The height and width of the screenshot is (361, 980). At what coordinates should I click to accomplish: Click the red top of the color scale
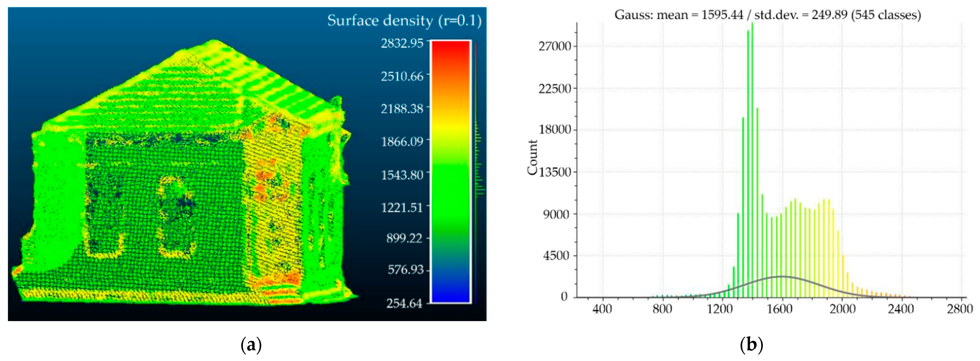click(450, 51)
